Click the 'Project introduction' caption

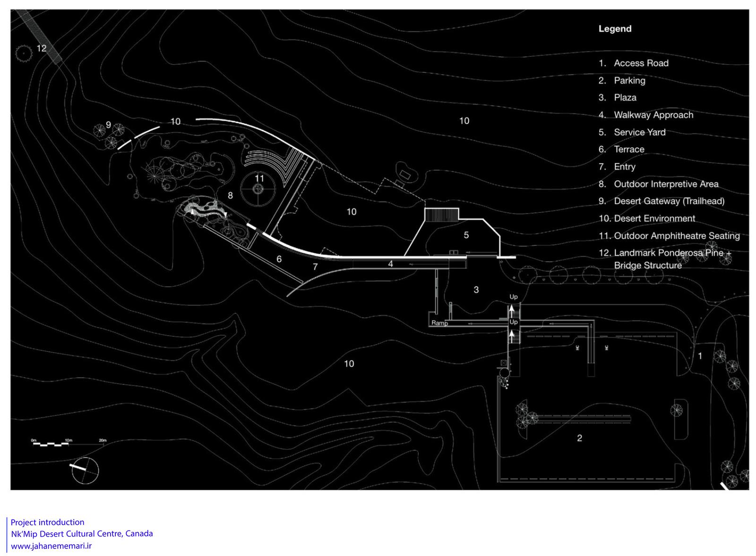tap(47, 522)
